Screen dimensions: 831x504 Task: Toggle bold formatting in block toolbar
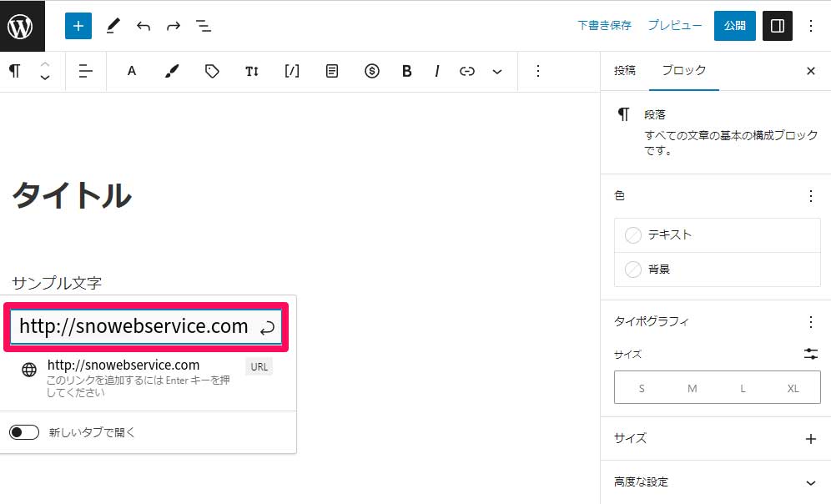point(407,72)
